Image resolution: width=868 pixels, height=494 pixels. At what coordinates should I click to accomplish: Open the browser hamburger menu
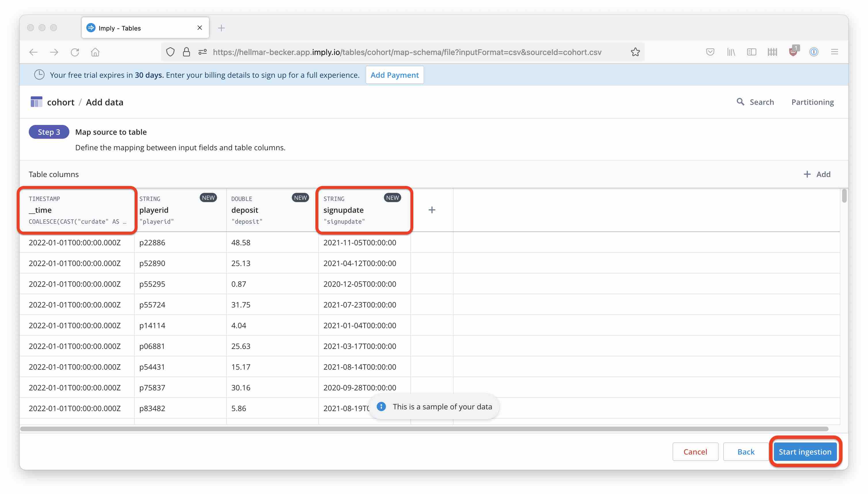pyautogui.click(x=834, y=52)
